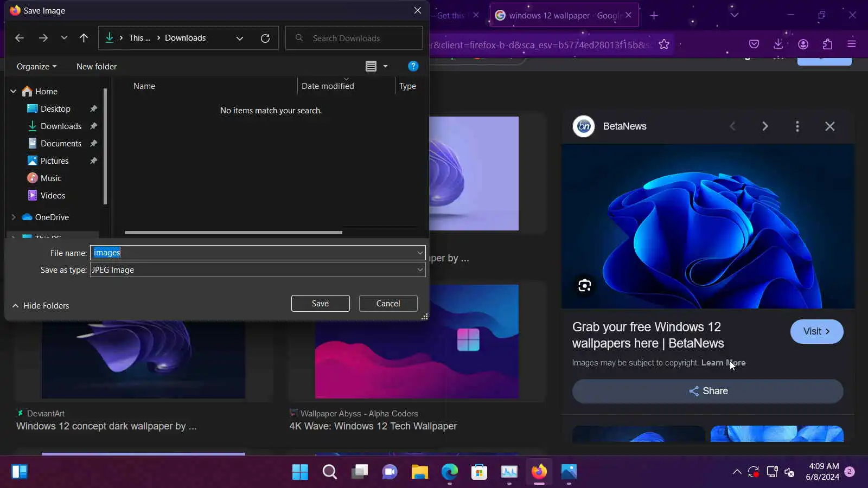Show previous image in BetaNews panel
The width and height of the screenshot is (868, 488).
tap(733, 126)
